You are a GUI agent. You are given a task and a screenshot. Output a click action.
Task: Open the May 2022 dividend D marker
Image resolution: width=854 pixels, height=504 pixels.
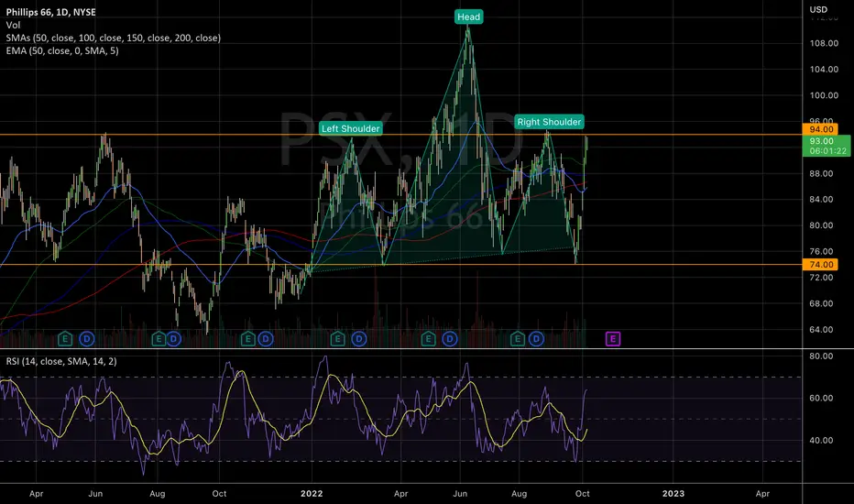(x=449, y=339)
